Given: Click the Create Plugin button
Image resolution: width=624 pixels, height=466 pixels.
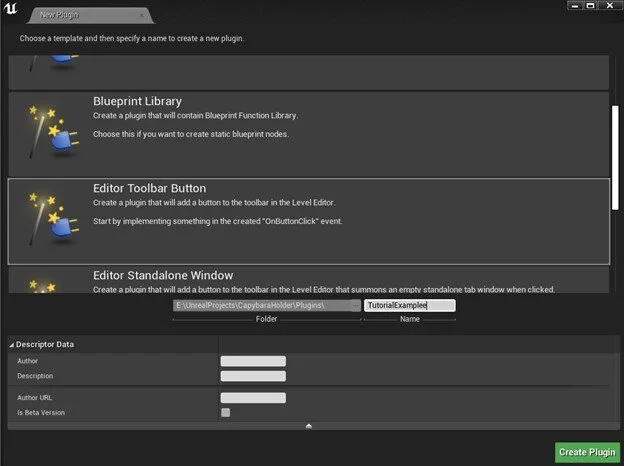Looking at the screenshot, I should pos(587,452).
